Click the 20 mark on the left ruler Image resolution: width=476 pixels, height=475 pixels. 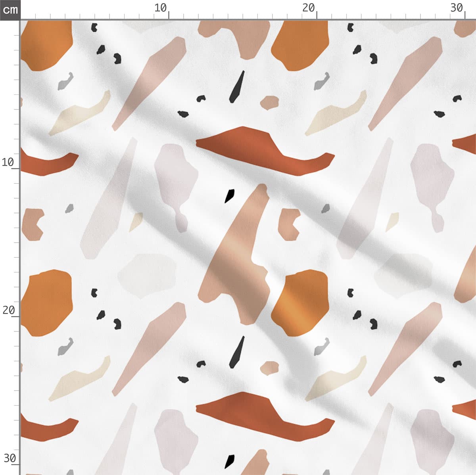(8, 310)
